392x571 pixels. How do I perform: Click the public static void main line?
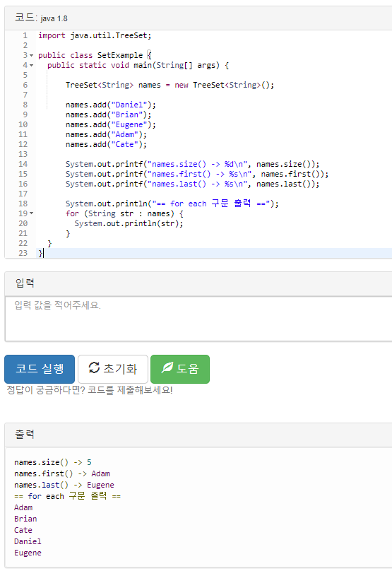[x=138, y=65]
